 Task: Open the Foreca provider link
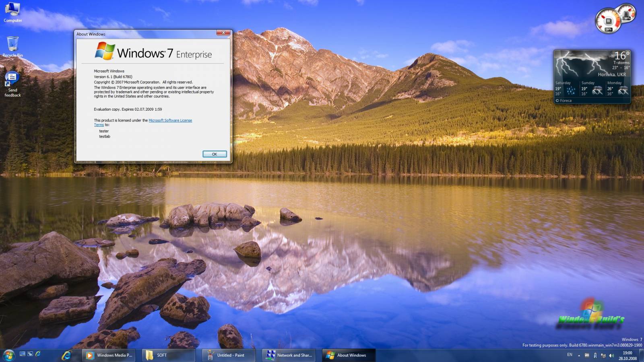tap(563, 101)
